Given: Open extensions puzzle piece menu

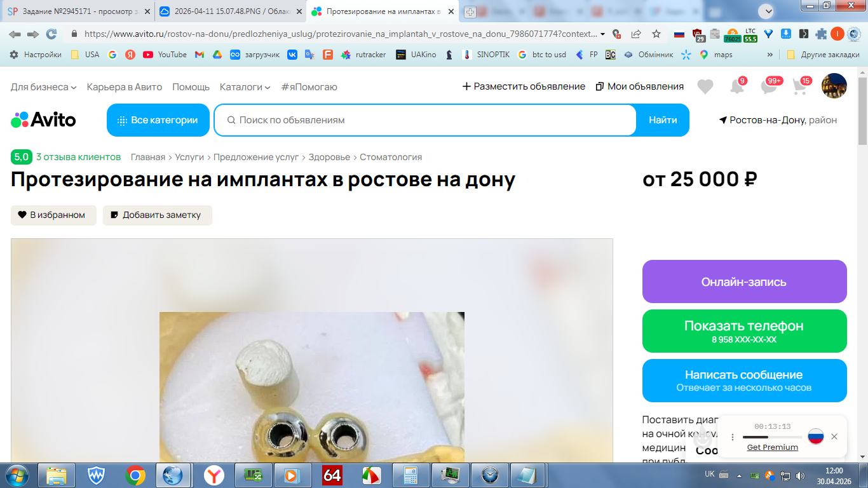Looking at the screenshot, I should 822,34.
